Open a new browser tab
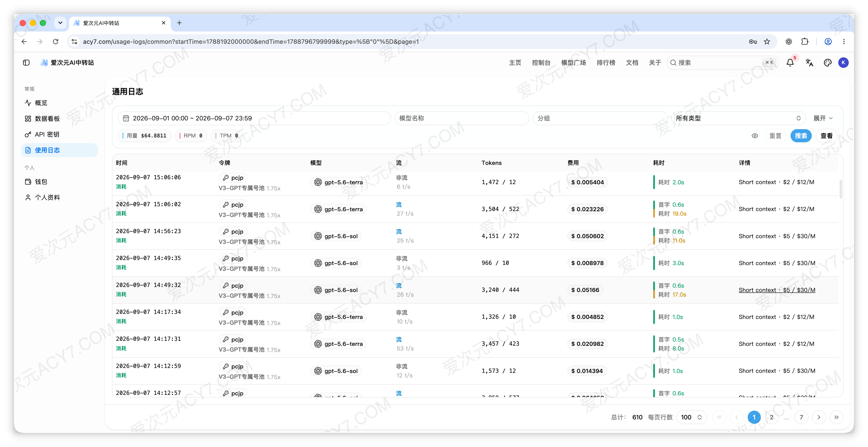Viewport: 868px width, 447px height. pyautogui.click(x=179, y=23)
